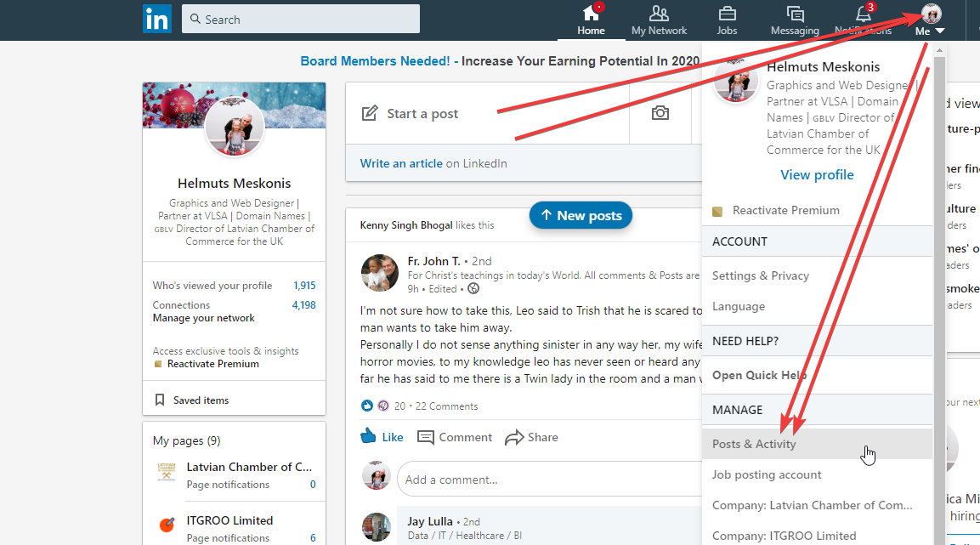Select Language in the account menu

click(x=738, y=306)
